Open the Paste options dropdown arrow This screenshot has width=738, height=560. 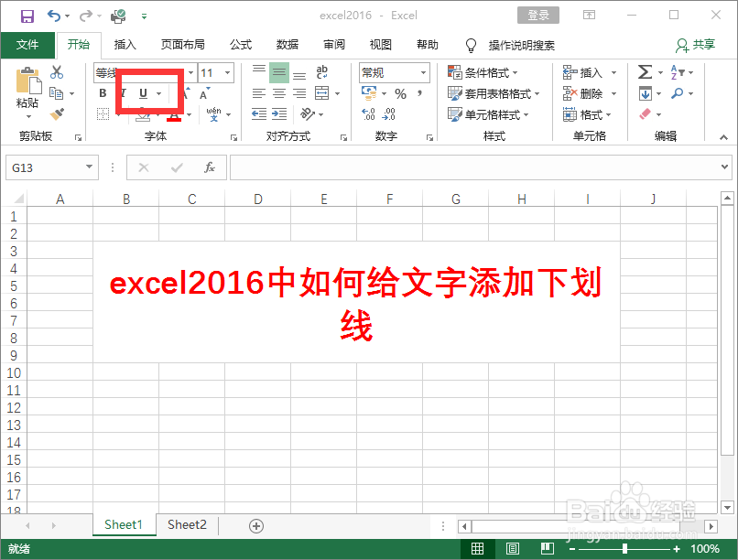point(28,116)
